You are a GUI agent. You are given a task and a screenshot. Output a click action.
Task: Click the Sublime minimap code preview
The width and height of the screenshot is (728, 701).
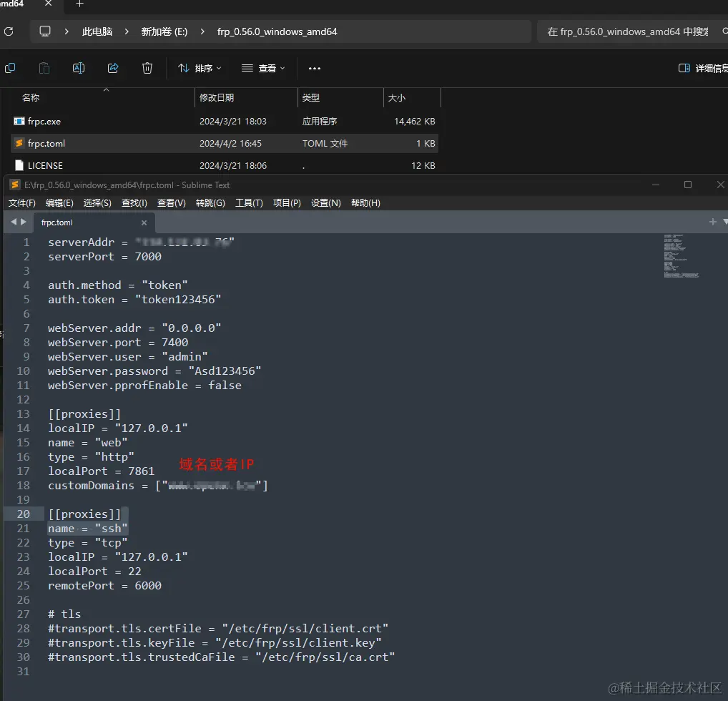click(x=681, y=256)
